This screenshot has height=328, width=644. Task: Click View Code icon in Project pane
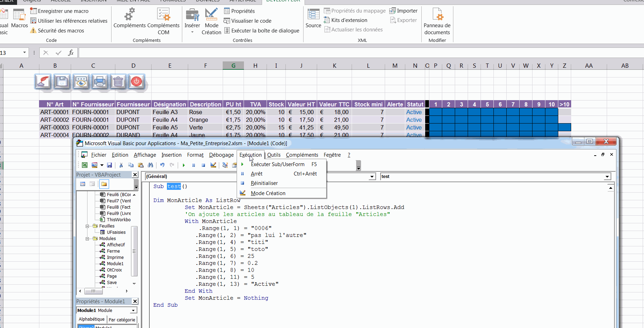(83, 184)
